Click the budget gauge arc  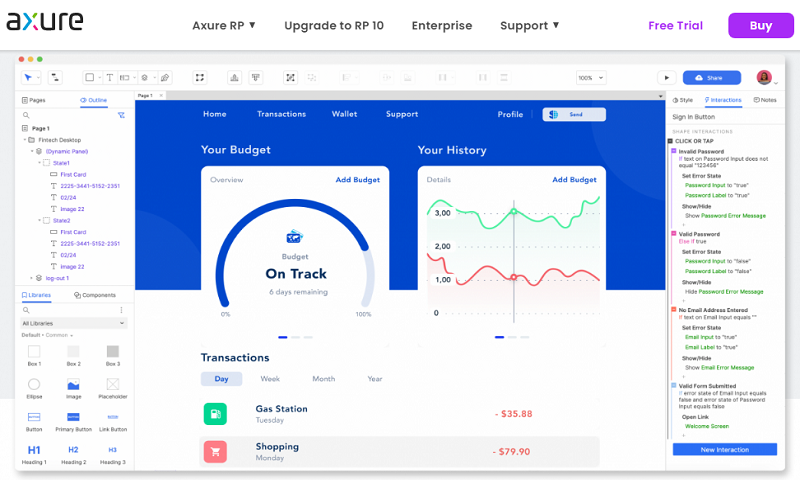[x=295, y=202]
